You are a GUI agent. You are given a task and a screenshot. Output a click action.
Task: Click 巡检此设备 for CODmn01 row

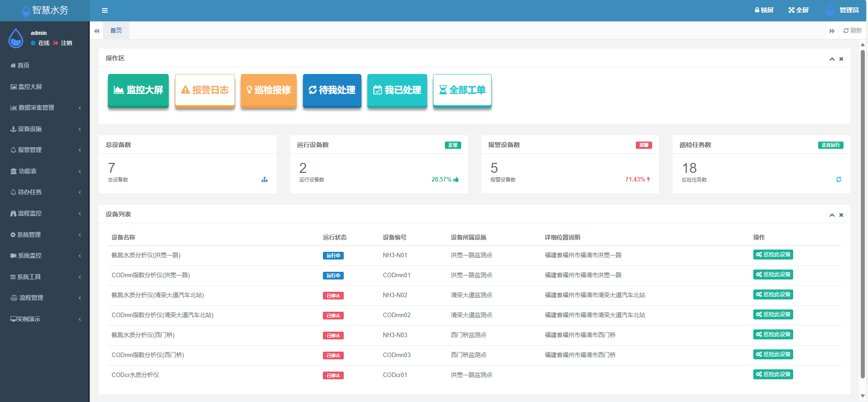pos(773,275)
